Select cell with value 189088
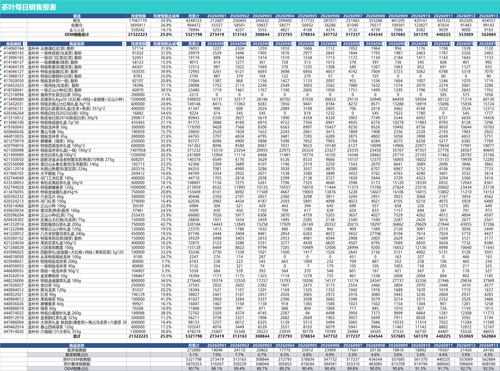 pyautogui.click(x=138, y=313)
